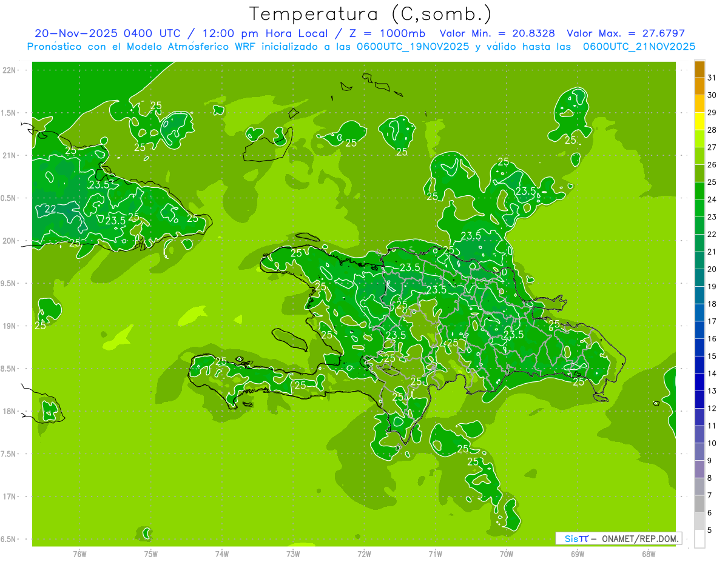
Task: Click legend swatch between 23 and 24
Action: click(x=699, y=208)
